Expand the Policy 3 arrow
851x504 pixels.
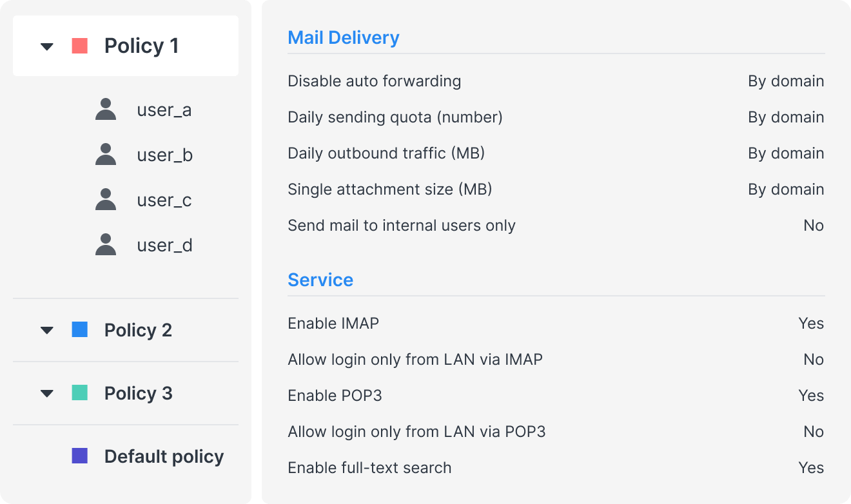[x=47, y=394]
